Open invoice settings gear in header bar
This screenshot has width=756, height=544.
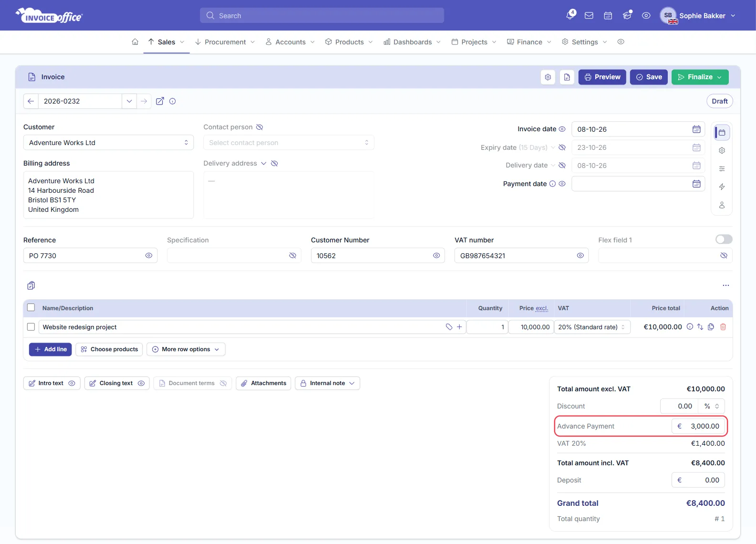click(x=548, y=77)
